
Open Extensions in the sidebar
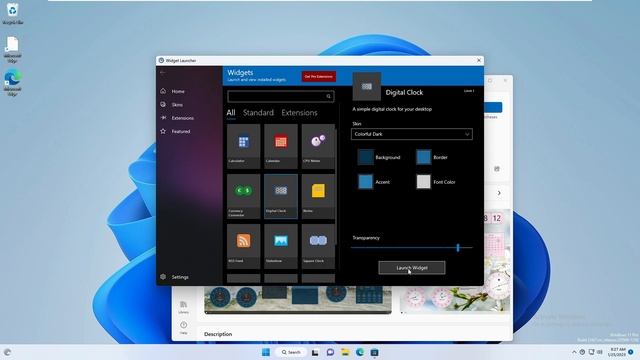click(182, 118)
